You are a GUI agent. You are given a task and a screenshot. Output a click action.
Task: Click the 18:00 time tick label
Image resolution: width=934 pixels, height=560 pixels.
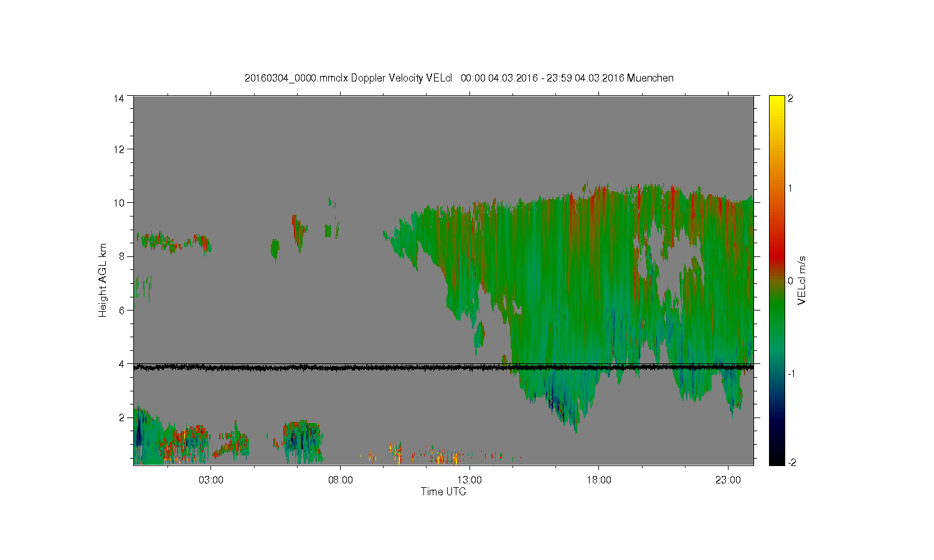tap(599, 480)
